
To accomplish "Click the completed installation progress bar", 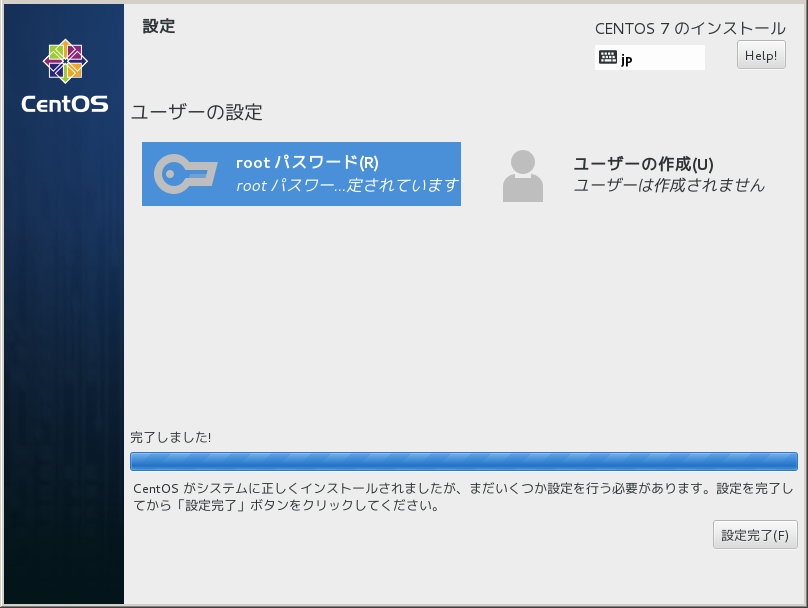I will pyautogui.click(x=464, y=461).
